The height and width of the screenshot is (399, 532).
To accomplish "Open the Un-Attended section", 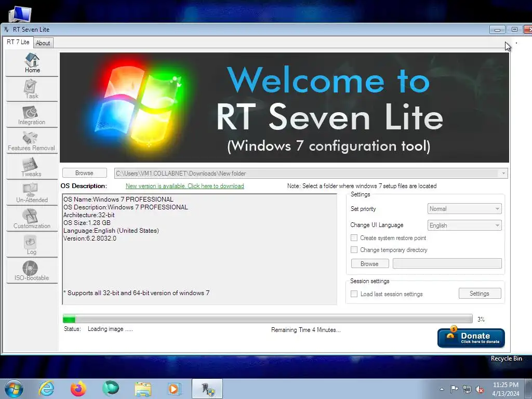I will (32, 193).
